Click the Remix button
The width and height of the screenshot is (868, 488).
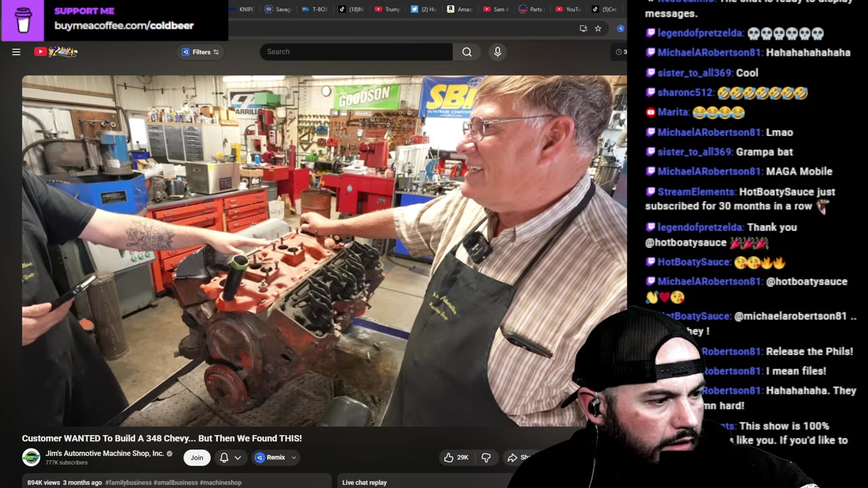(271, 457)
